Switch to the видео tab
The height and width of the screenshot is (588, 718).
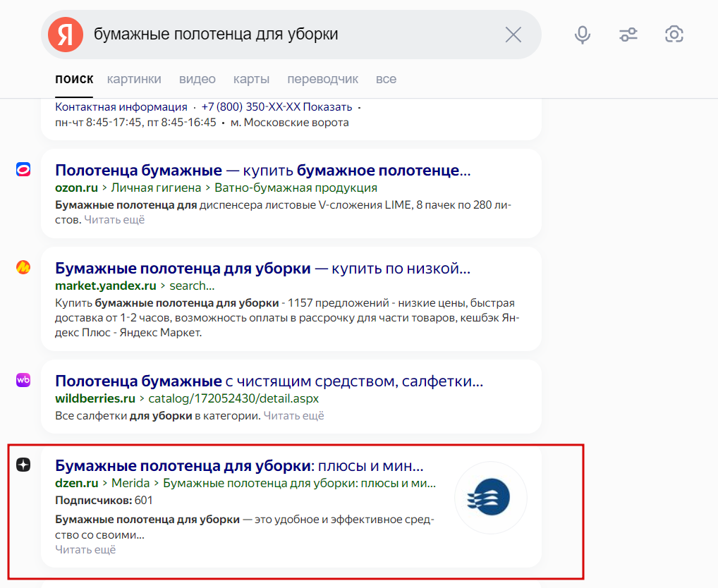(x=197, y=79)
